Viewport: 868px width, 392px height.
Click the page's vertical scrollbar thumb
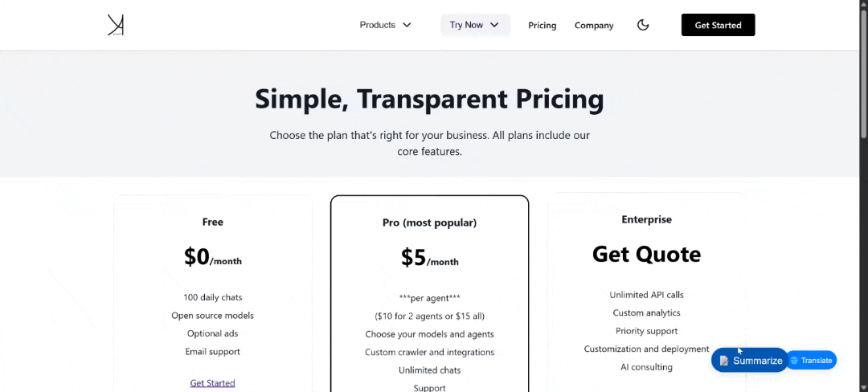863,72
